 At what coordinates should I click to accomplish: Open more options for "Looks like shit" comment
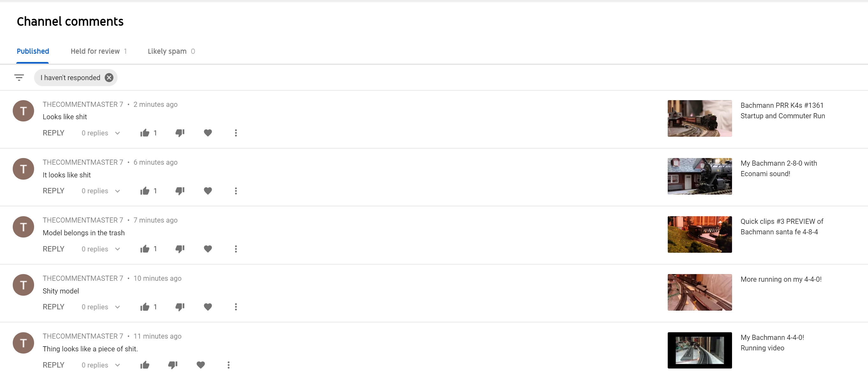pyautogui.click(x=236, y=133)
